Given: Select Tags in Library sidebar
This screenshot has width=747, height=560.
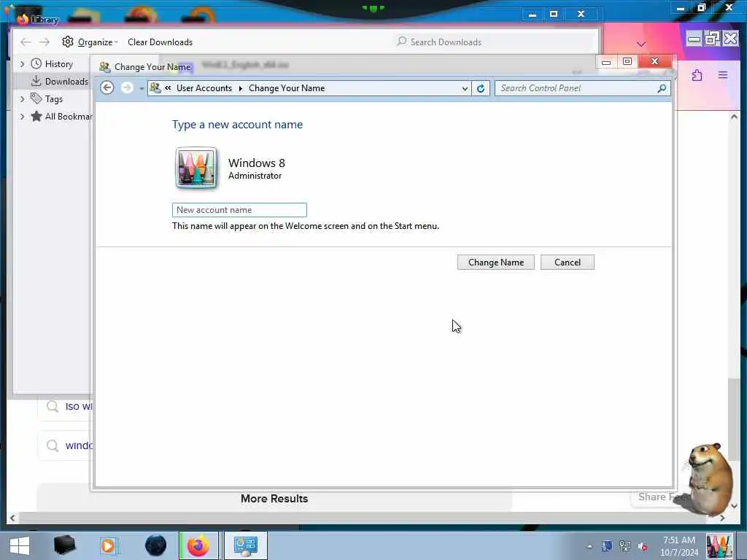Looking at the screenshot, I should coord(47,99).
